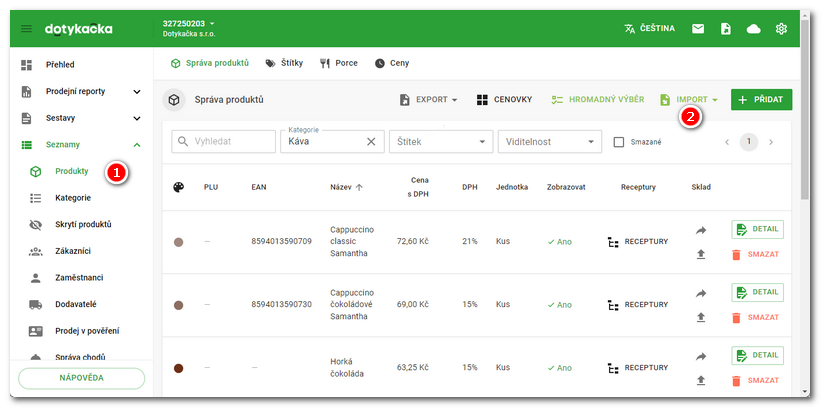This screenshot has width=821, height=408.
Task: Open the mail envelope icon in header
Action: pyautogui.click(x=698, y=29)
